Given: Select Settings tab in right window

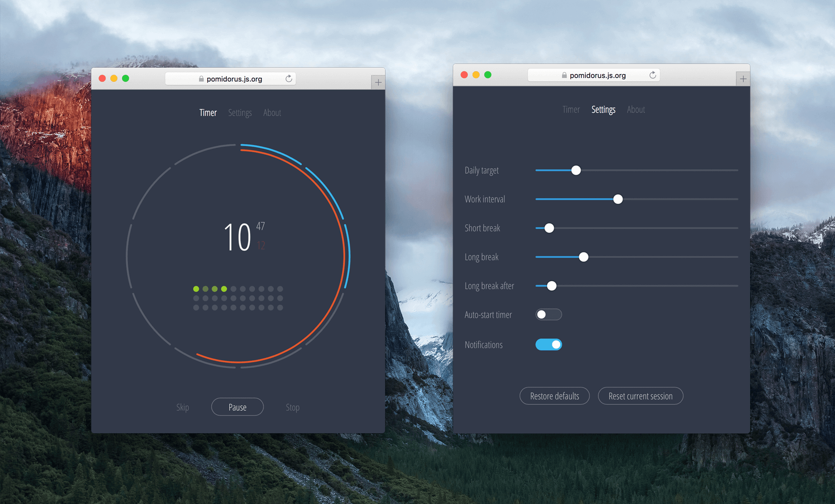Looking at the screenshot, I should 603,110.
